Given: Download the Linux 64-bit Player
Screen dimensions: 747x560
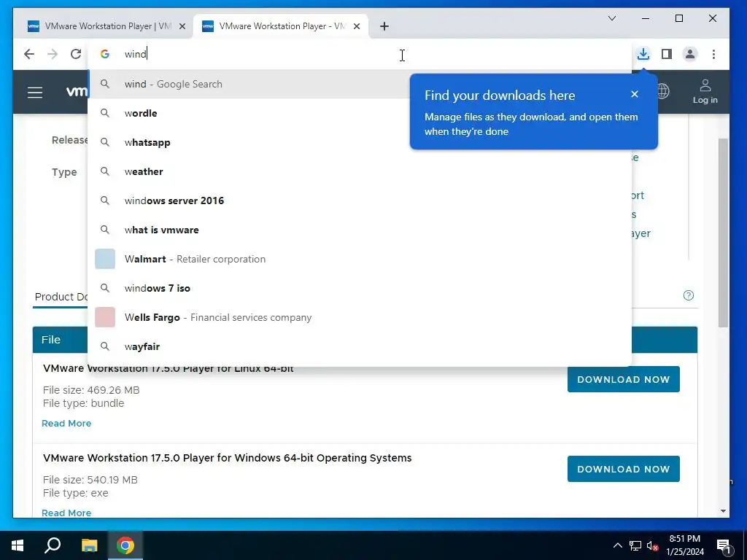Looking at the screenshot, I should pyautogui.click(x=623, y=379).
